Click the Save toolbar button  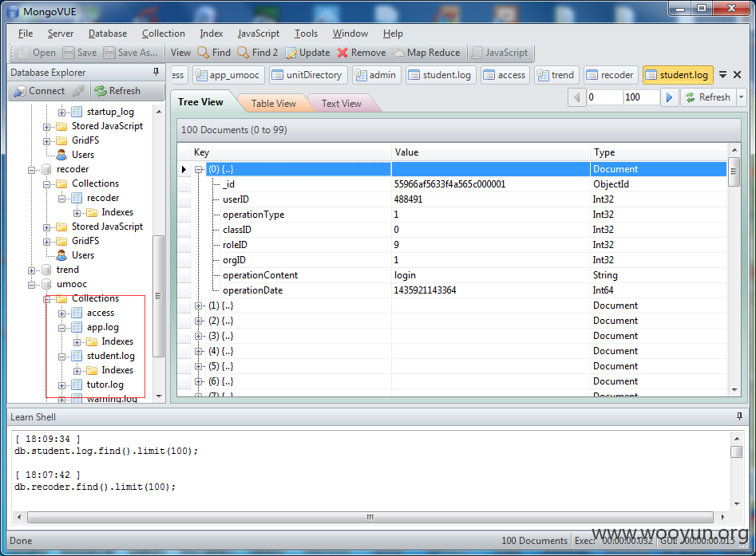tap(80, 53)
